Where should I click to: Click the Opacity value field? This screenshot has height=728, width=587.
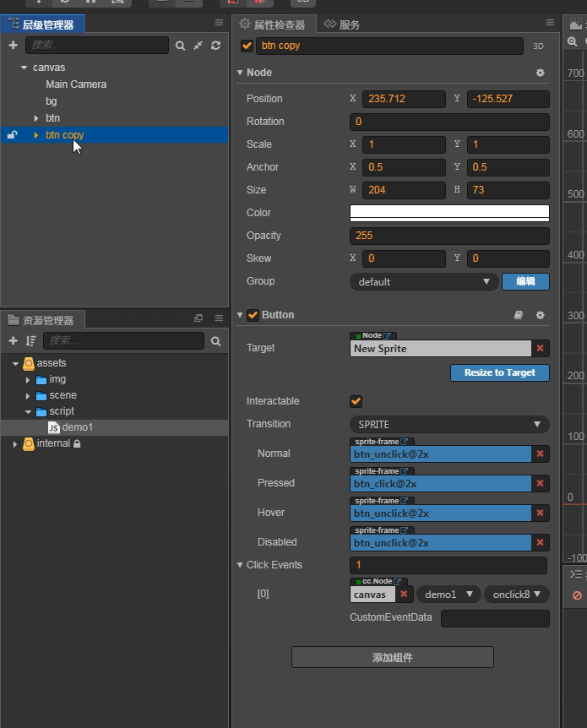449,236
